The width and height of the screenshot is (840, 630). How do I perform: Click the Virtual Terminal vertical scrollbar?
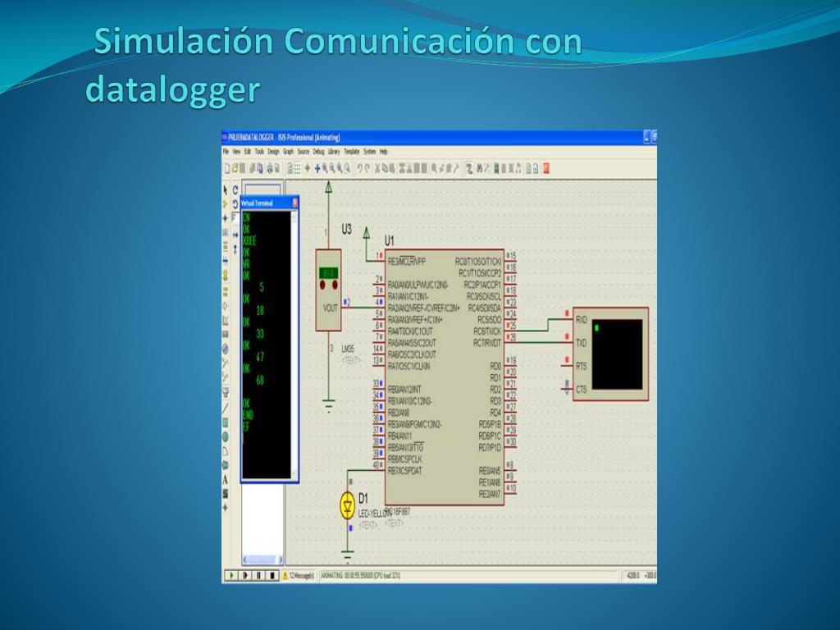point(294,344)
